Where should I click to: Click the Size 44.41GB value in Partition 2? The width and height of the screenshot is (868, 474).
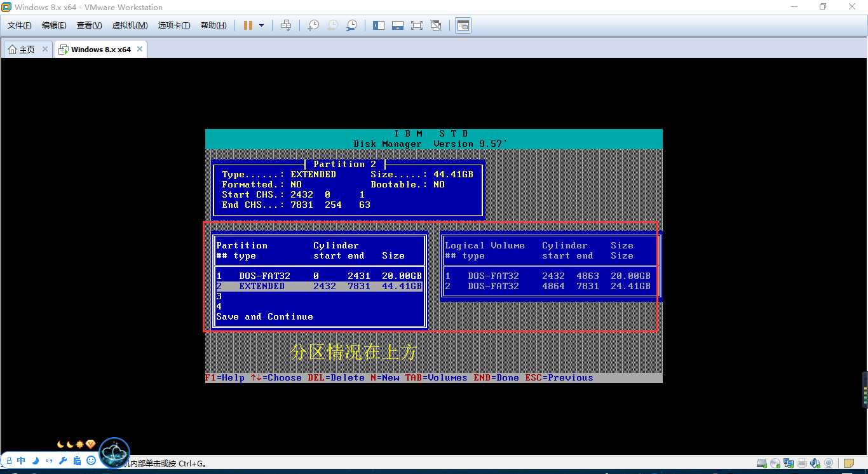tap(454, 174)
